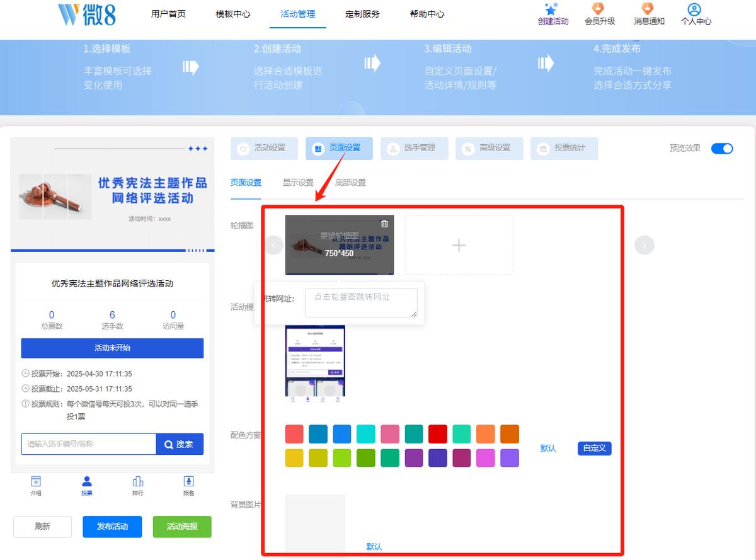
Task: Switch to the 高级设置 tab
Action: [x=489, y=148]
